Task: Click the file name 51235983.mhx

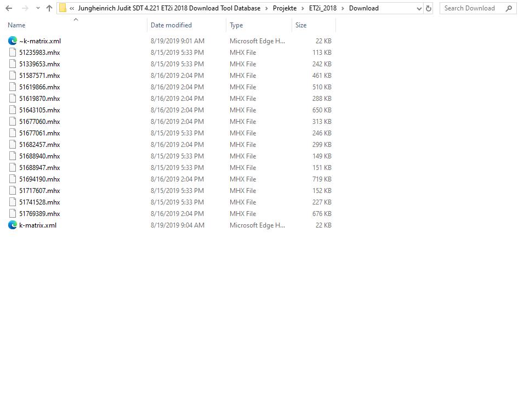Action: [x=39, y=53]
